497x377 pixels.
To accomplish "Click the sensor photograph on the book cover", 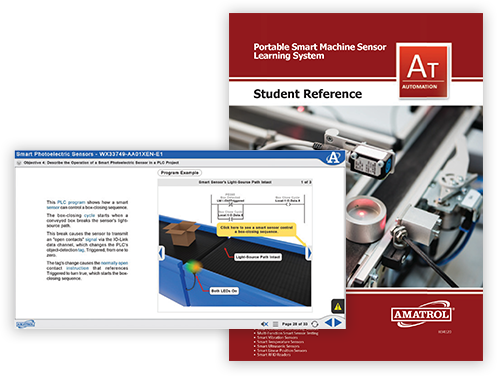I will (x=356, y=197).
